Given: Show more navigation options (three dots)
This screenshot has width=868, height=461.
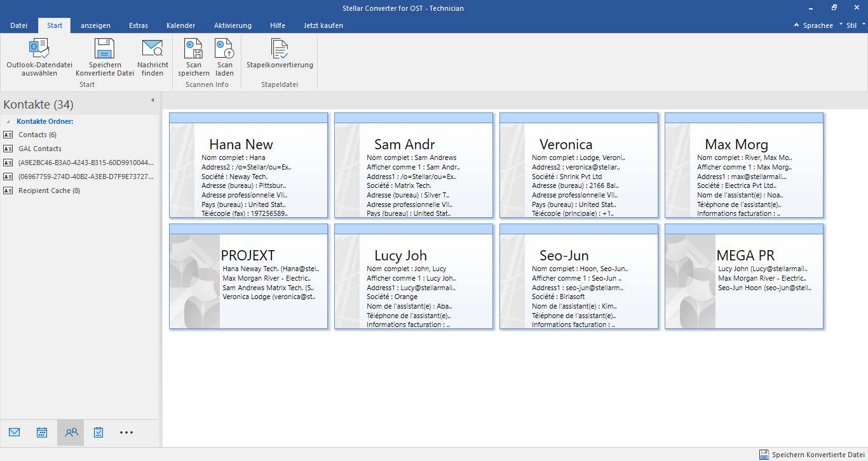Looking at the screenshot, I should [x=126, y=432].
